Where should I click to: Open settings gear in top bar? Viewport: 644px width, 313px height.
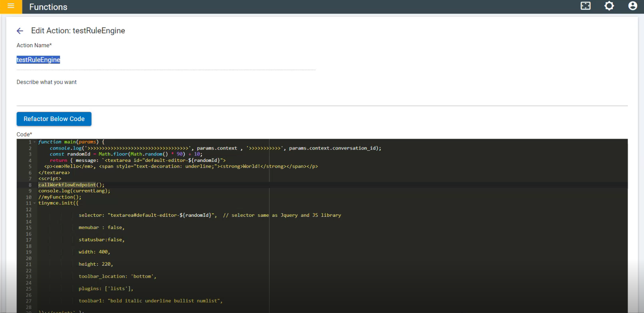[609, 6]
